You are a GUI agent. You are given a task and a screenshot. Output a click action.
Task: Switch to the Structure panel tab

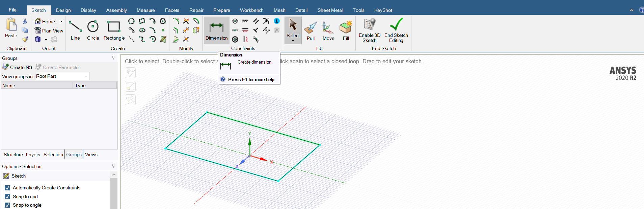click(13, 155)
